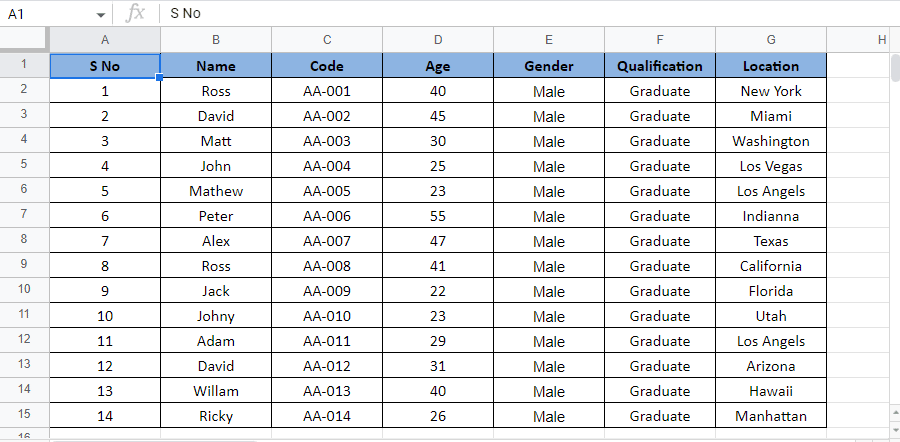Click the Qualification header cell
The image size is (900, 442).
point(660,66)
